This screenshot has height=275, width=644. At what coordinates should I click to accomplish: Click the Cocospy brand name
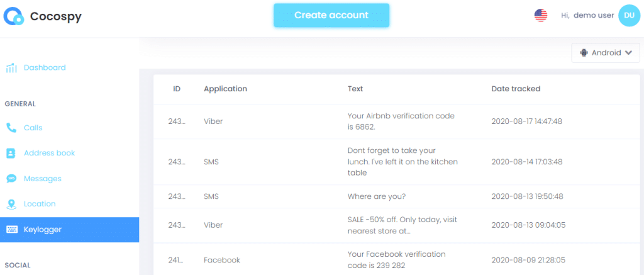click(x=56, y=16)
